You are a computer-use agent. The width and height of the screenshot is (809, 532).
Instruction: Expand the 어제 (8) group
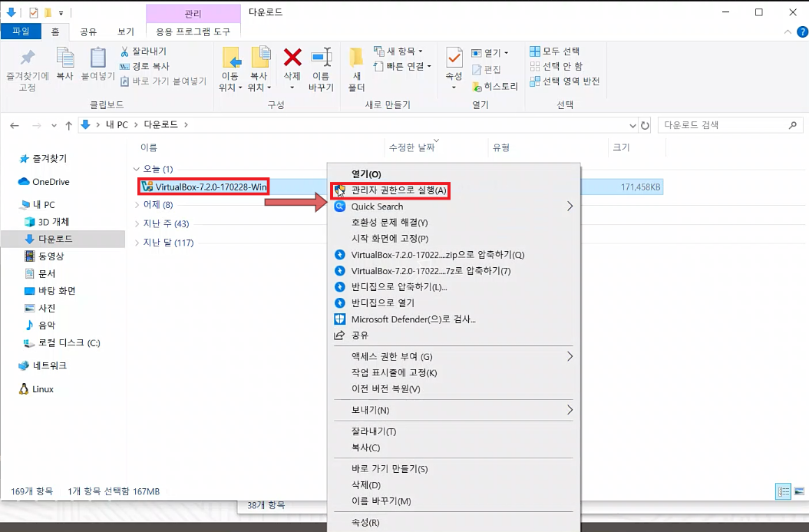(x=137, y=205)
